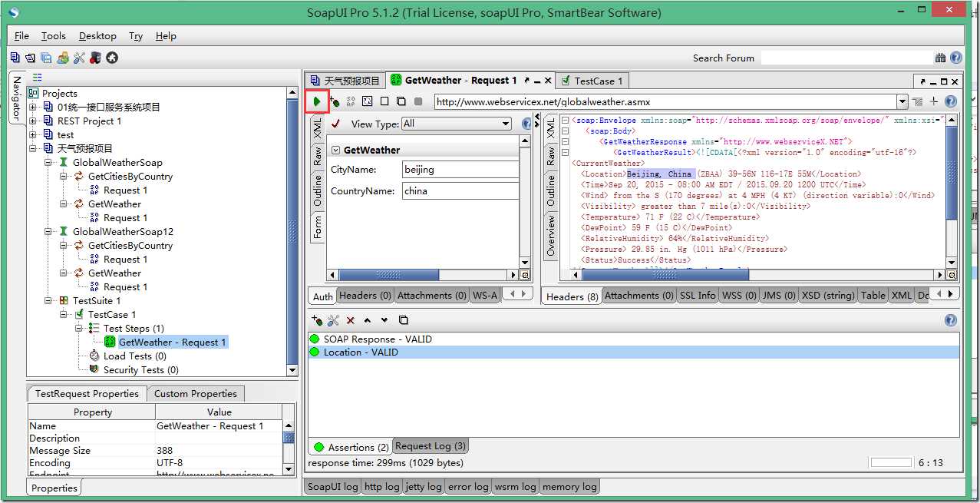Show the SoapUI log

pos(332,487)
